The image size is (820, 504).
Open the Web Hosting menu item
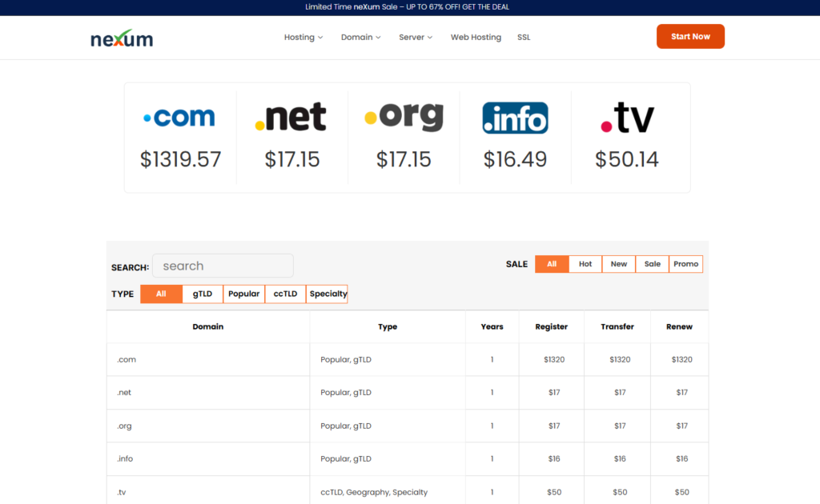pos(476,37)
